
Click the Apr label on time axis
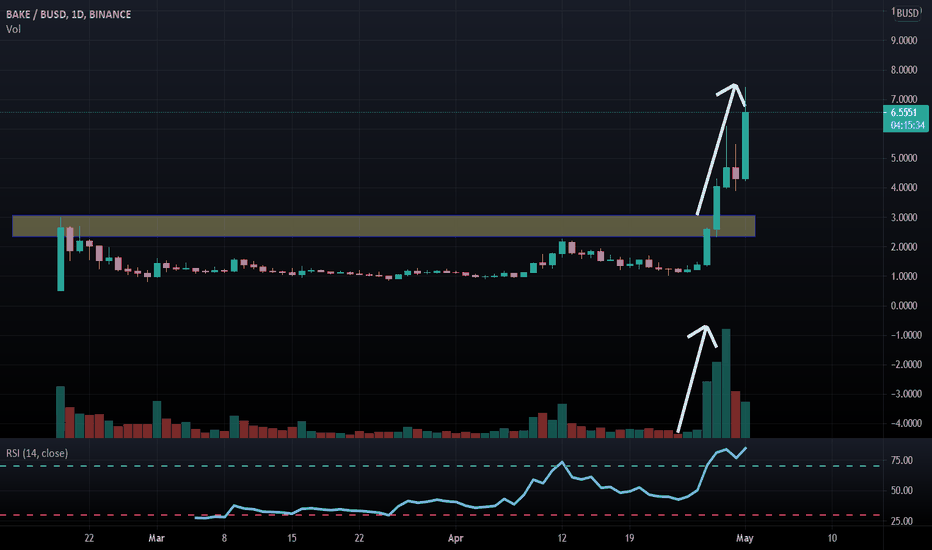click(x=455, y=538)
